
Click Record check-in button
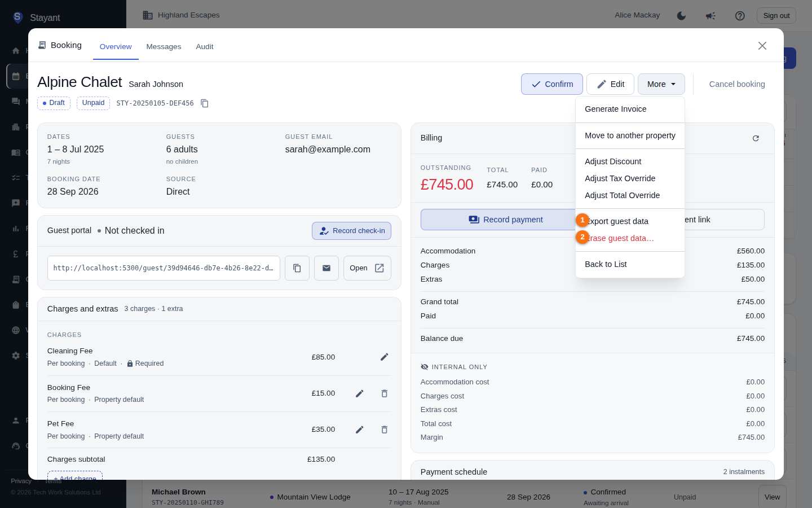[351, 231]
